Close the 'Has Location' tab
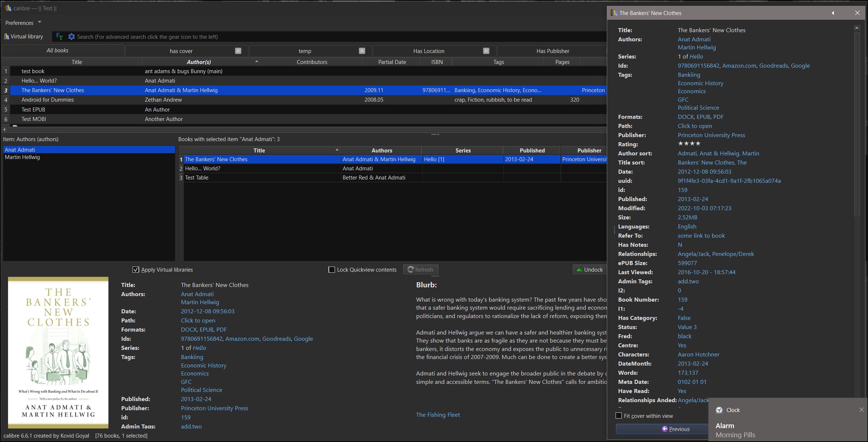Image resolution: width=868 pixels, height=442 pixels. click(x=486, y=51)
